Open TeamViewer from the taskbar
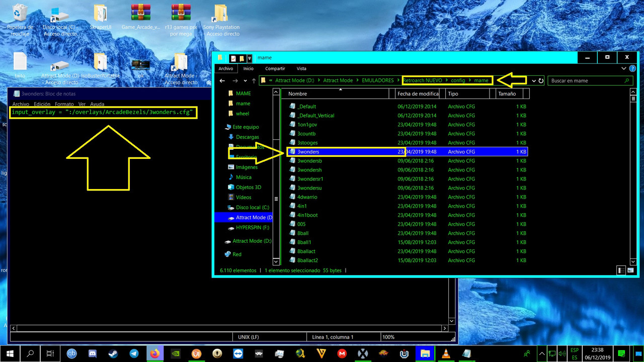The height and width of the screenshot is (362, 644). (x=238, y=353)
